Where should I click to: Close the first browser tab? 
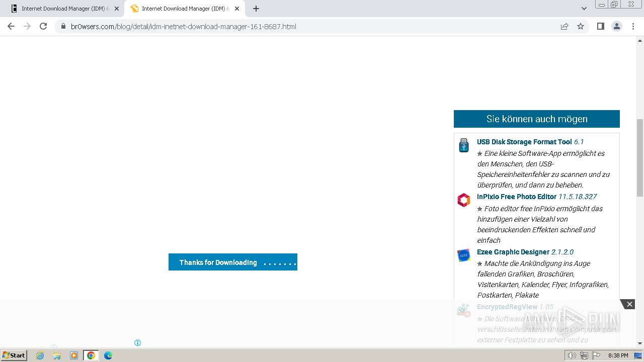pos(117,9)
